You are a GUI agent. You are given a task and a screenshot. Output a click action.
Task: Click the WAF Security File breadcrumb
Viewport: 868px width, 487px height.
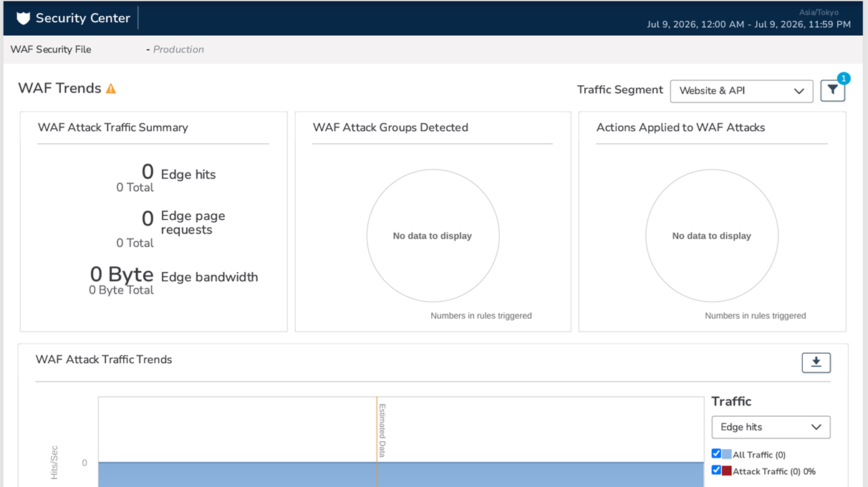pyautogui.click(x=51, y=49)
